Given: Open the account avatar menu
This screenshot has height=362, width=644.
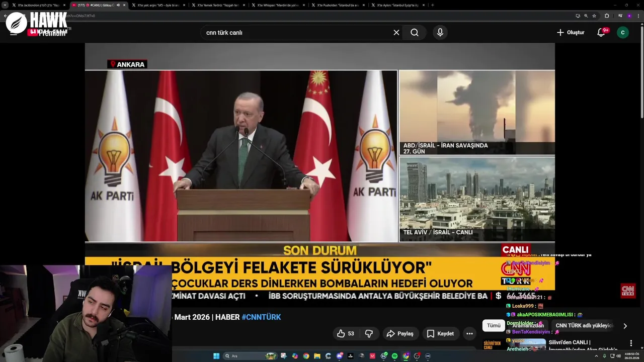Looking at the screenshot, I should point(623,32).
